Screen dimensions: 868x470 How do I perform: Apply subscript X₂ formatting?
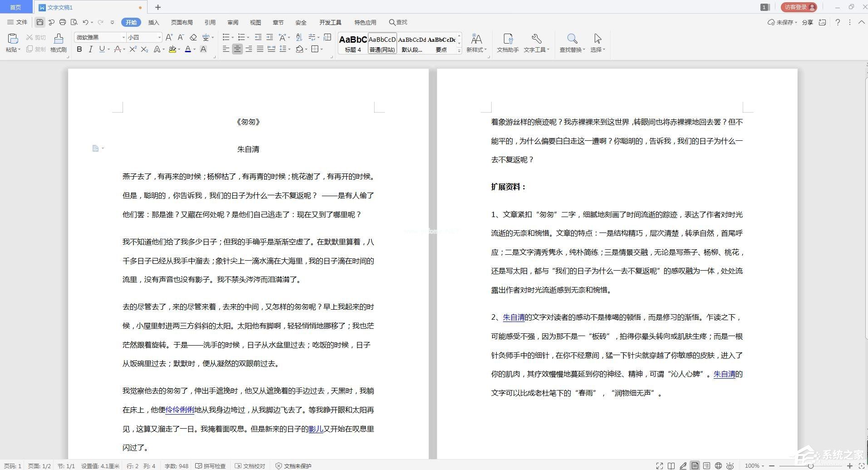pos(144,49)
